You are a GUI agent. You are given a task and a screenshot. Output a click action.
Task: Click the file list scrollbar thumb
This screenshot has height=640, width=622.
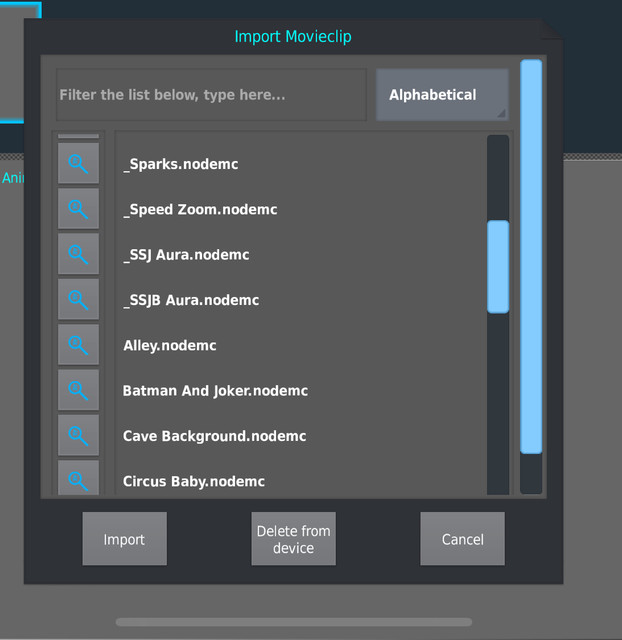click(498, 267)
